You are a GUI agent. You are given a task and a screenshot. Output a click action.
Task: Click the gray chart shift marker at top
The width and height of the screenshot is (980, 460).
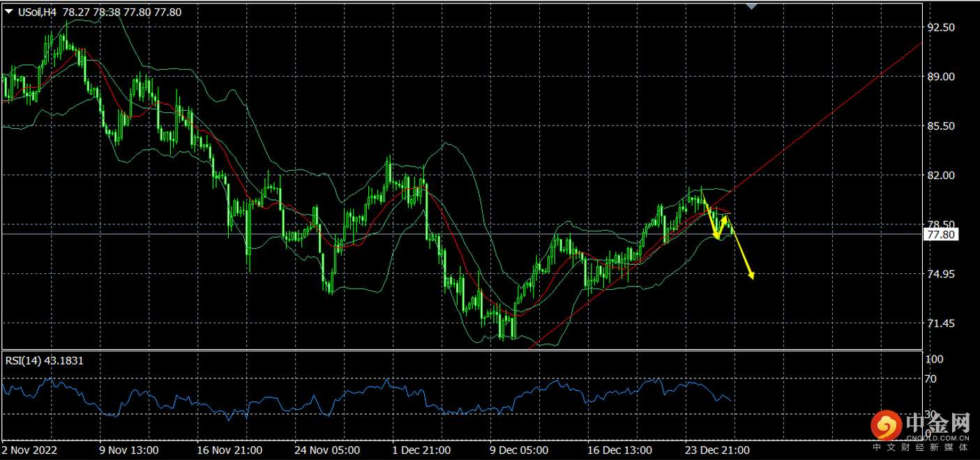point(751,6)
